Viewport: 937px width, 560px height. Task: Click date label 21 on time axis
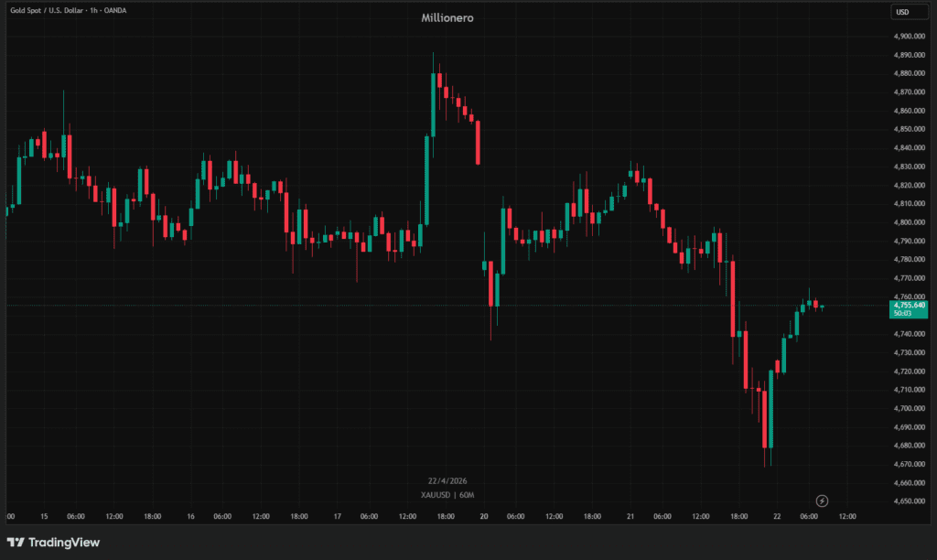pyautogui.click(x=630, y=516)
